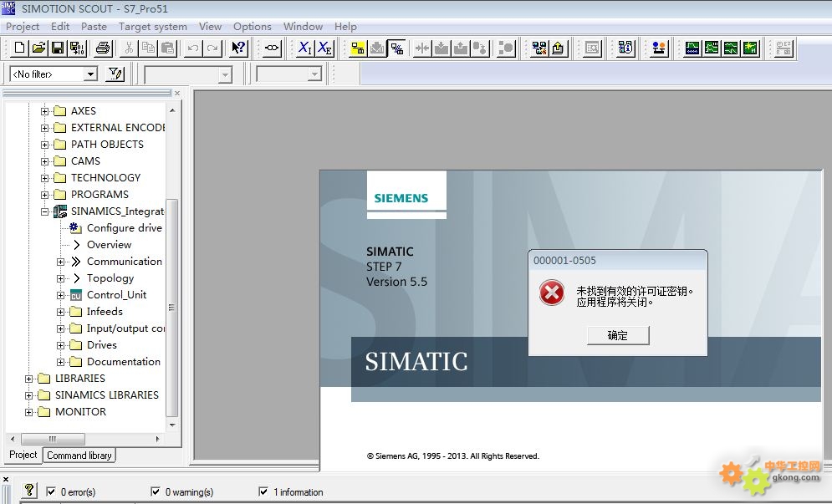Click the question mark icon in output bar
Viewport: 832px width, 504px height.
click(x=29, y=490)
